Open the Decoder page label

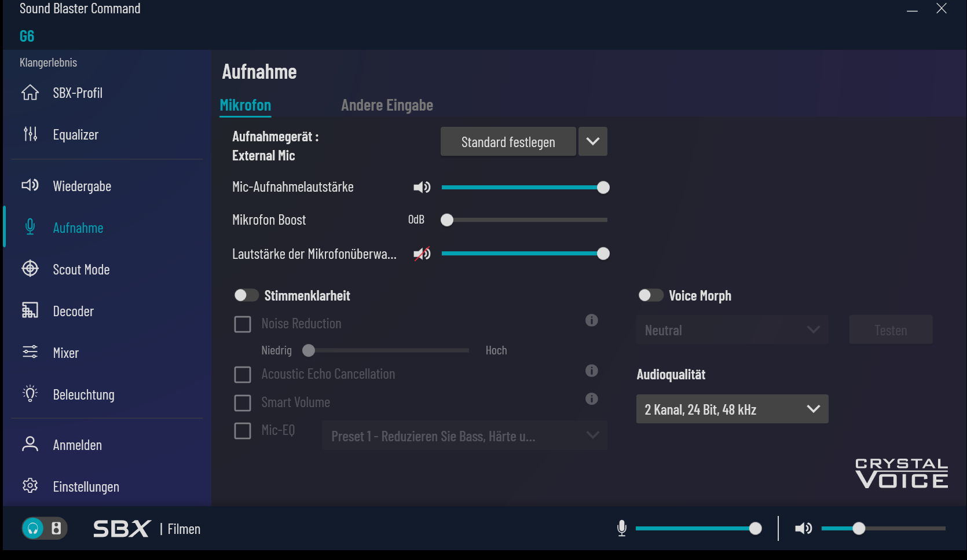(x=73, y=311)
